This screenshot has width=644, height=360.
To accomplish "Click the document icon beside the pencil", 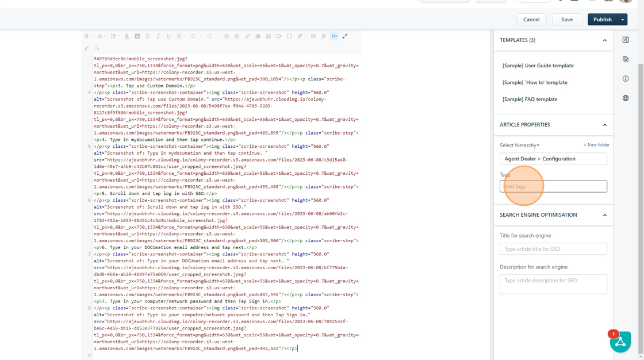I will (x=97, y=48).
